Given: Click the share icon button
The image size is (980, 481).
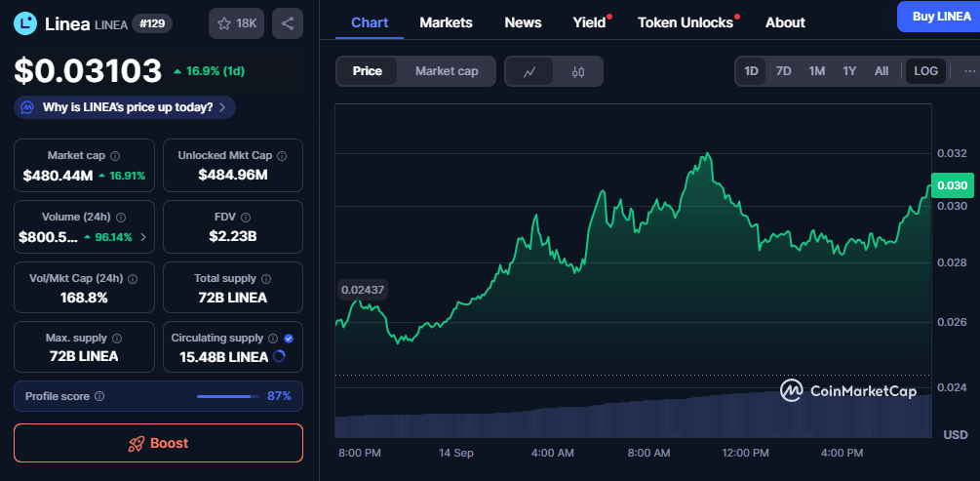Looking at the screenshot, I should click(x=287, y=23).
